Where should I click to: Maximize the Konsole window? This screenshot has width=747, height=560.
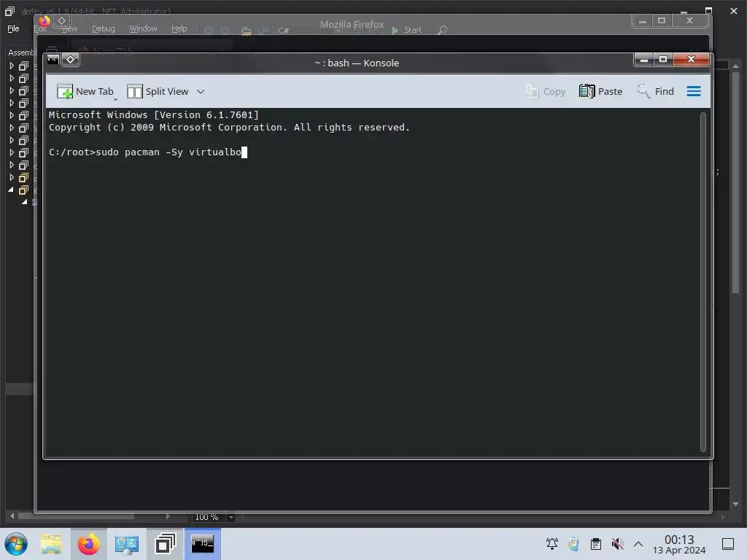663,60
